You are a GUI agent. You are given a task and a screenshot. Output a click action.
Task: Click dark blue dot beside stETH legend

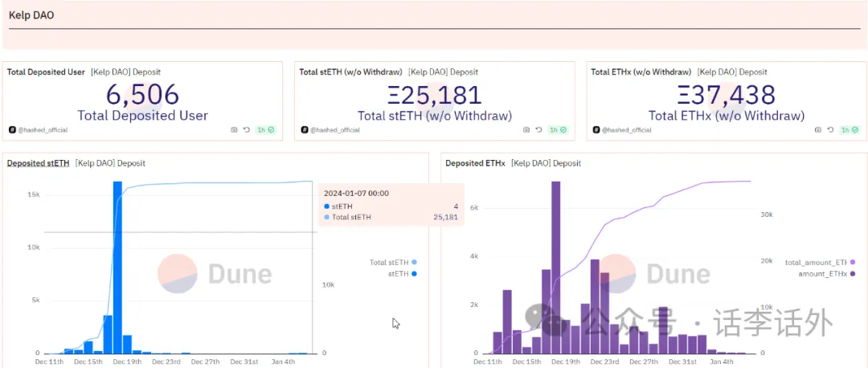(x=414, y=273)
